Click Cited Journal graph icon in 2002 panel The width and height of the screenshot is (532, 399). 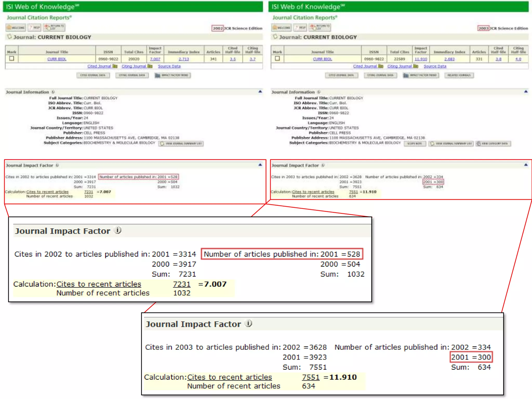[x=115, y=66]
